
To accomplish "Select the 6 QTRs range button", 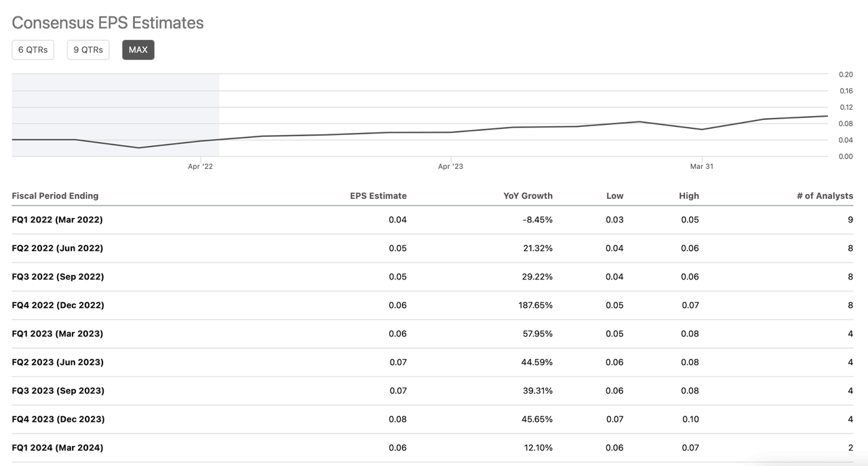I will (x=33, y=50).
